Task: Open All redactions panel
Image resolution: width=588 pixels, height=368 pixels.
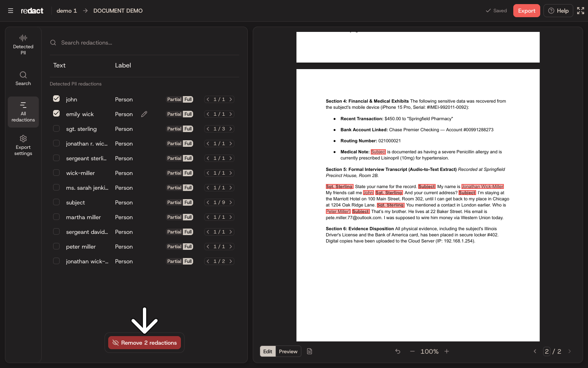Action: click(23, 112)
